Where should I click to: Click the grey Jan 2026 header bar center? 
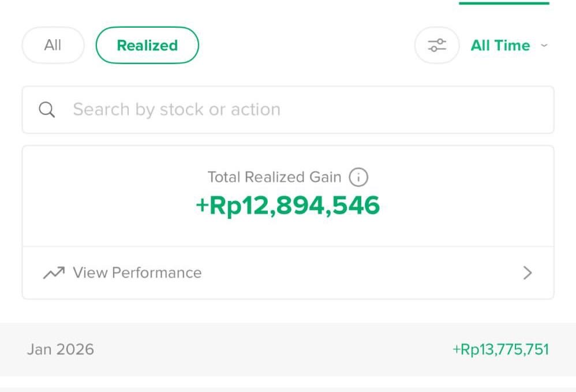pos(288,349)
